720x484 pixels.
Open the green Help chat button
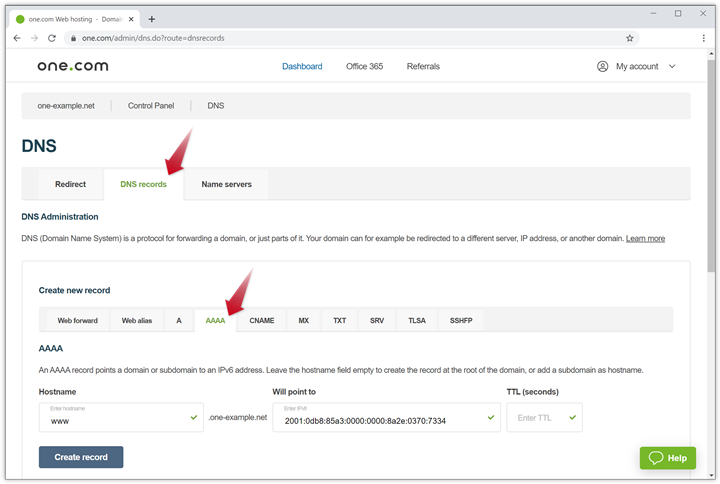click(668, 458)
